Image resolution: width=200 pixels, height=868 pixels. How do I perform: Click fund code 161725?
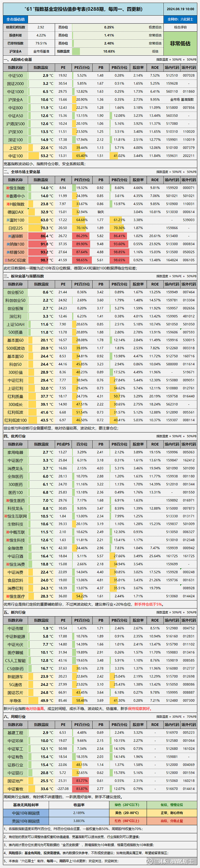pyautogui.click(x=172, y=556)
